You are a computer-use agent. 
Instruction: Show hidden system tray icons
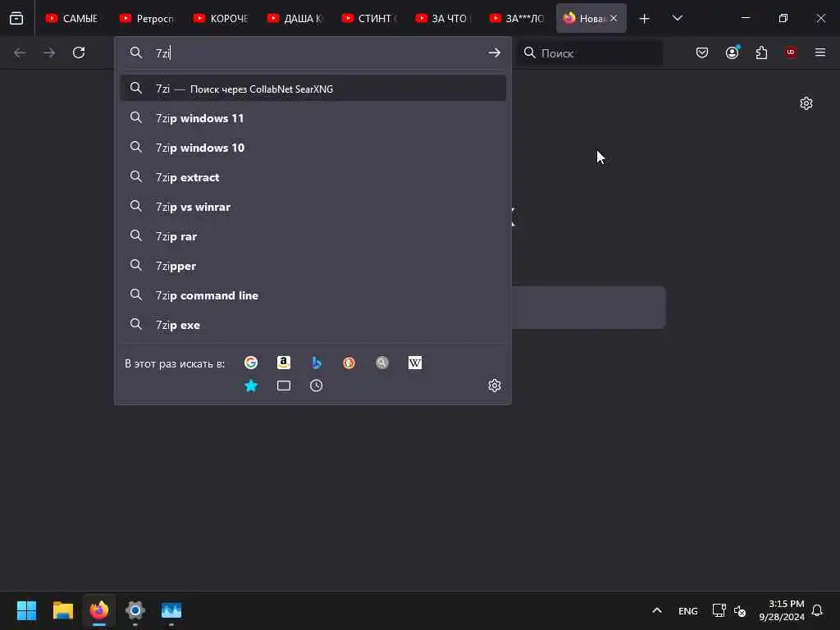point(657,610)
